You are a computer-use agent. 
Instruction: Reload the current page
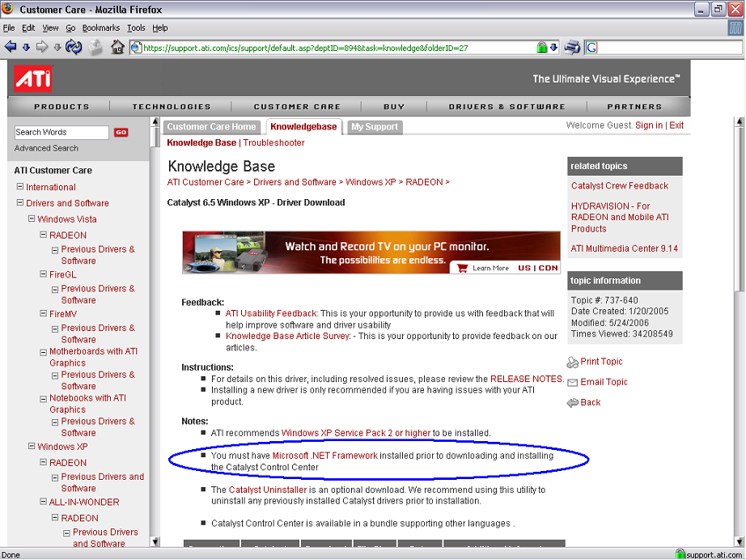pyautogui.click(x=74, y=47)
